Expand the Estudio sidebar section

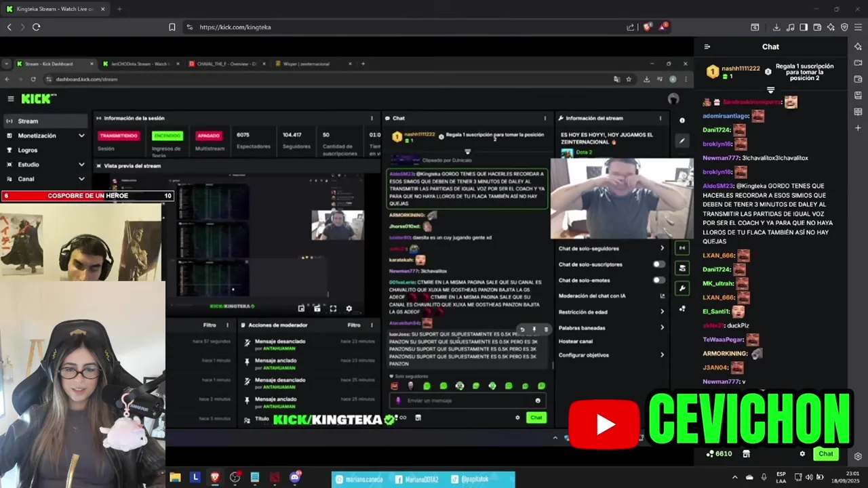pyautogui.click(x=45, y=164)
